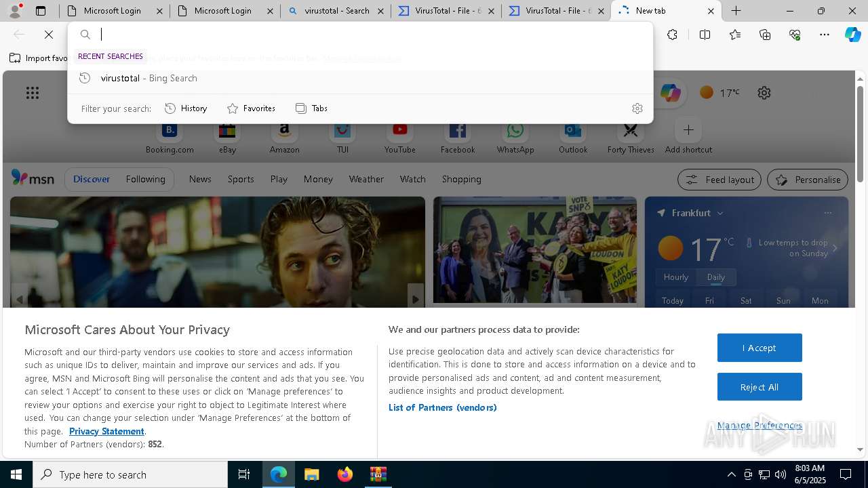Click the Personalise button
868x488 pixels.
pyautogui.click(x=808, y=180)
